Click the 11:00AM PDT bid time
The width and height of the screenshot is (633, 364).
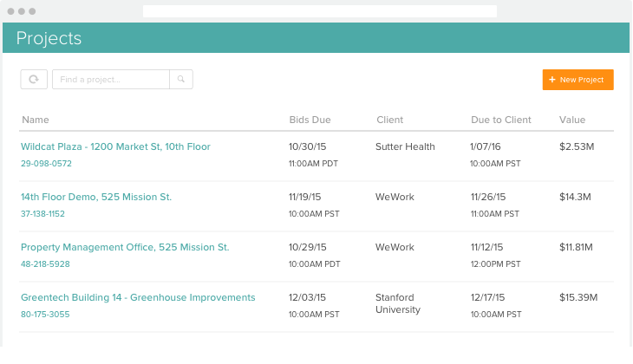pos(313,164)
